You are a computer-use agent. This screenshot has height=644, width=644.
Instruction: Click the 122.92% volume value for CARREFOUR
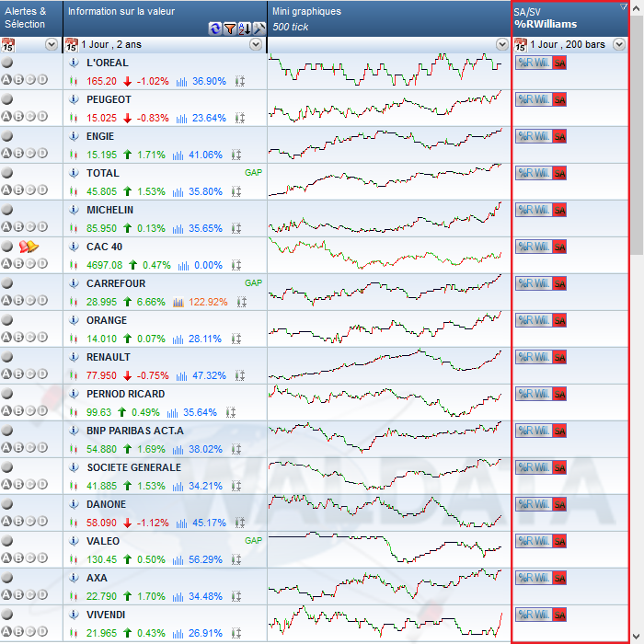[208, 303]
